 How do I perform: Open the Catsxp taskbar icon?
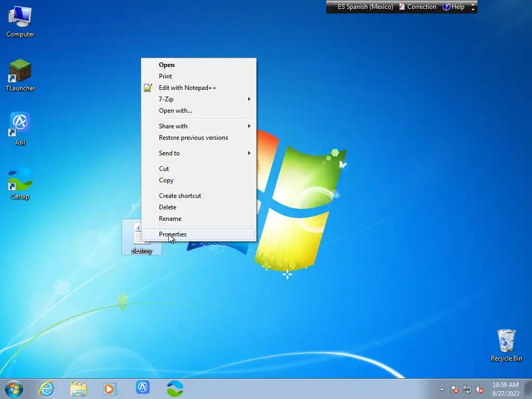point(175,389)
